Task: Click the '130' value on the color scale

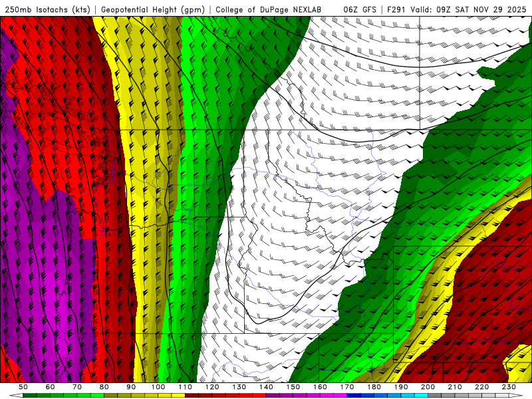Action: point(239,387)
